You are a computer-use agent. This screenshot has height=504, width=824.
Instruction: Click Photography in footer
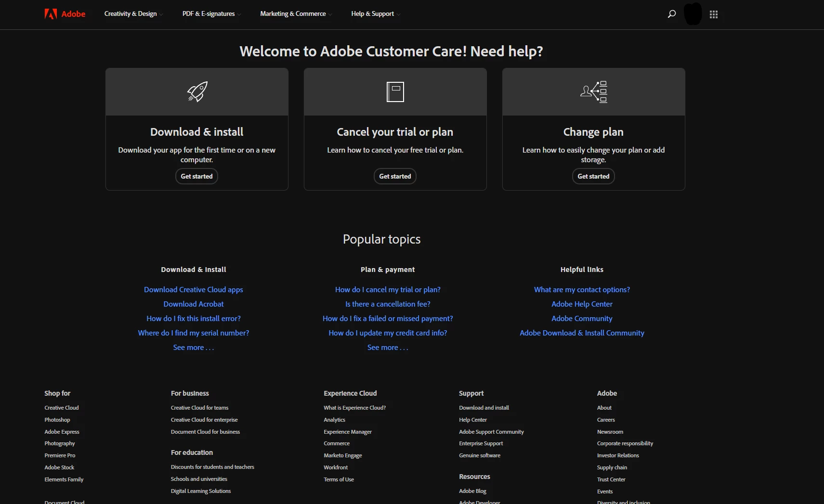coord(60,443)
